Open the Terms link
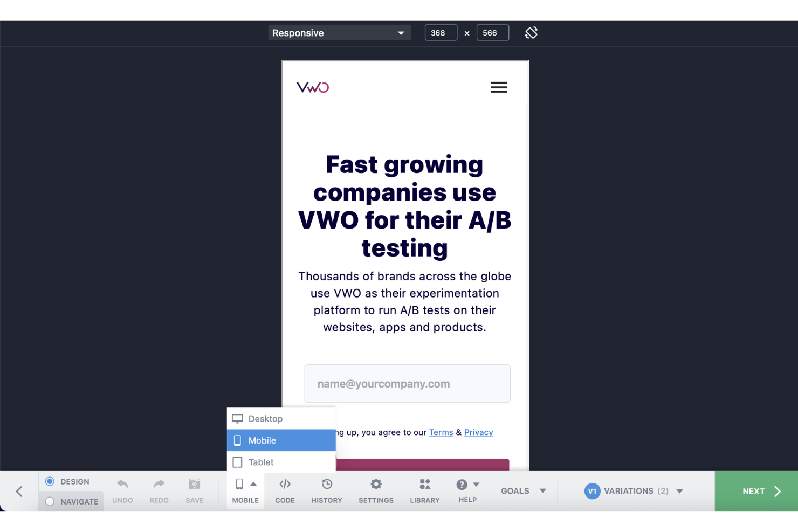Image resolution: width=798 pixels, height=532 pixels. pyautogui.click(x=441, y=432)
